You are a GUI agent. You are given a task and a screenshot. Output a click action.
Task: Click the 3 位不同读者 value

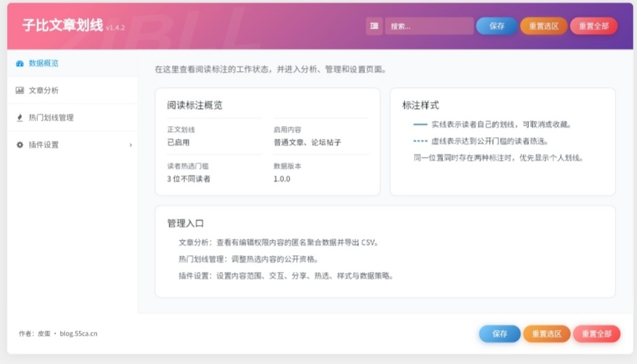(x=189, y=179)
